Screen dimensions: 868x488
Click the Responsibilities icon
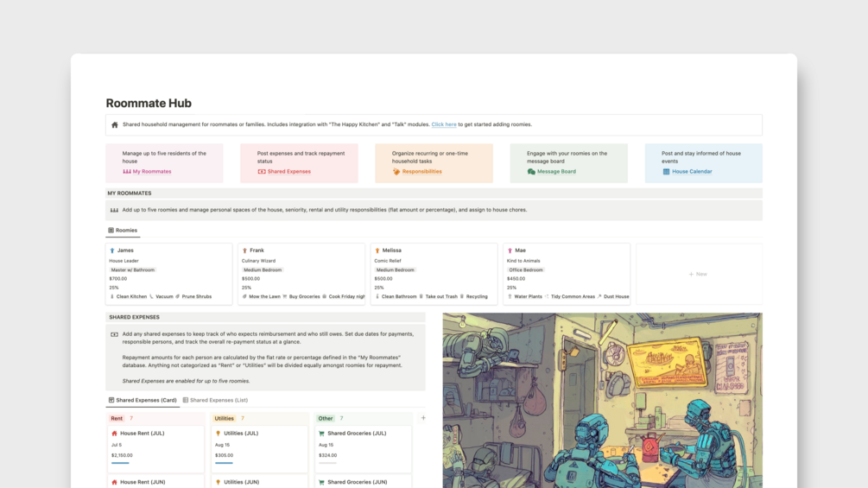pyautogui.click(x=396, y=172)
